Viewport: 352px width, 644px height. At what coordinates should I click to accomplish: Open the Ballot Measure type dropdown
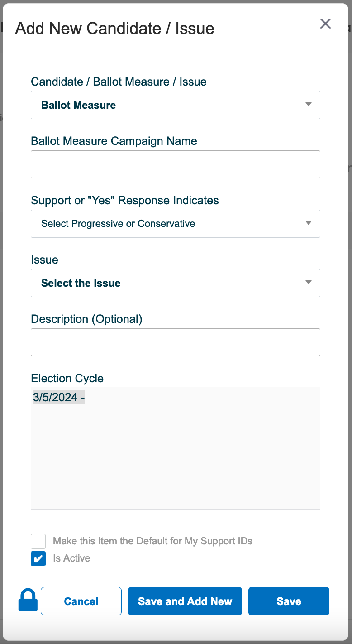[176, 105]
